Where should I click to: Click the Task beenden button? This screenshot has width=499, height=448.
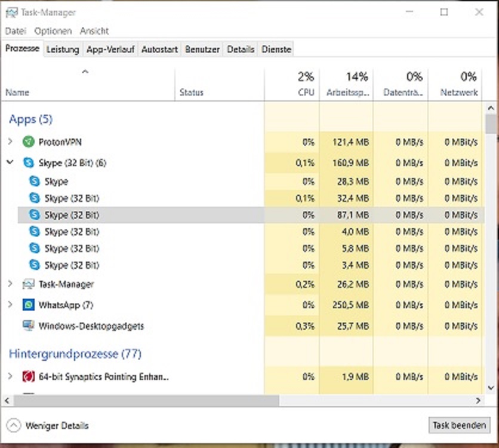pyautogui.click(x=459, y=425)
